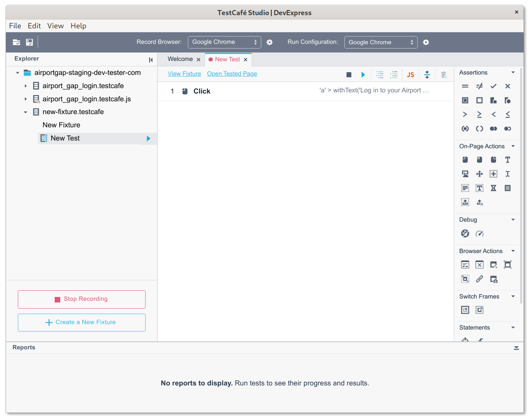This screenshot has height=420, width=531.
Task: Add the Contains filled-square assertion
Action: [x=465, y=101]
